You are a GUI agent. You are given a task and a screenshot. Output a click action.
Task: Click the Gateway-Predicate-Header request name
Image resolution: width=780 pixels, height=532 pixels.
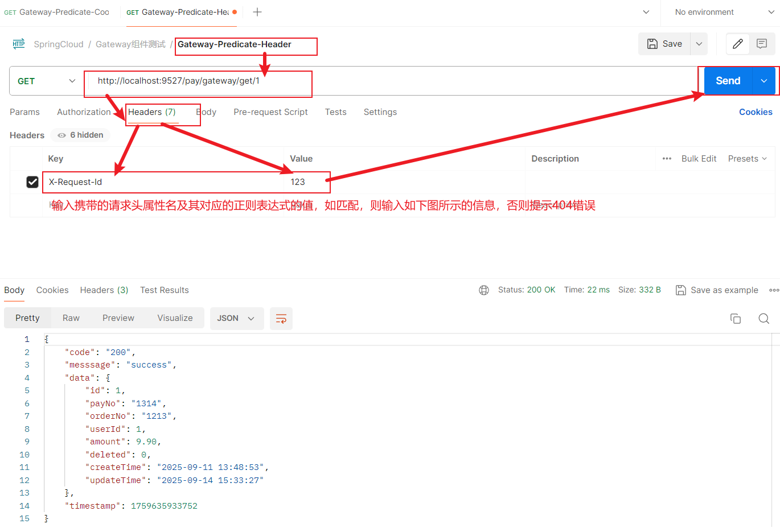click(235, 44)
